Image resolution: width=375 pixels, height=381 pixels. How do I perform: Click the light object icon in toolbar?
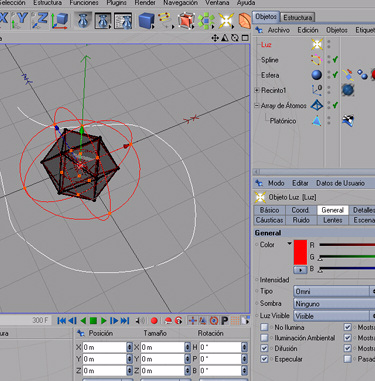226,21
